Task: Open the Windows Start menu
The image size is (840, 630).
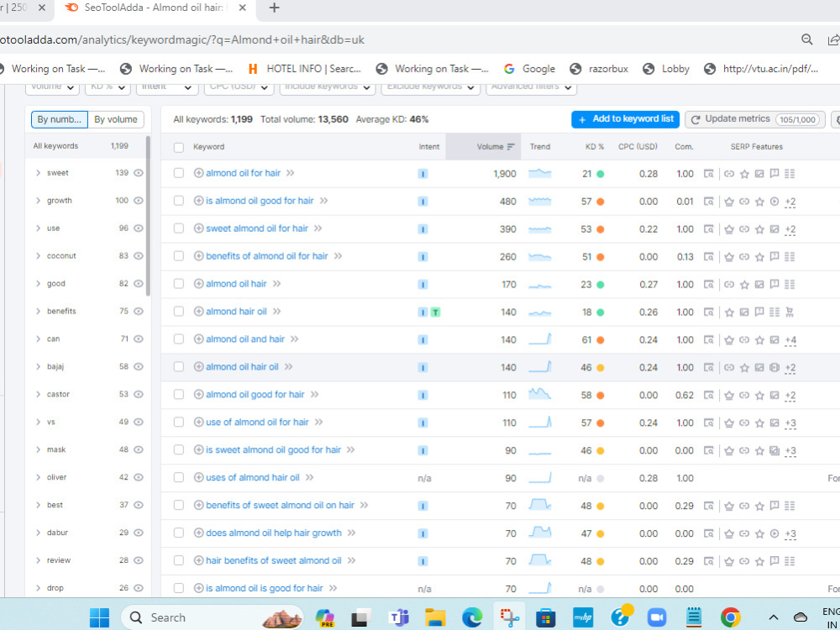Action: pos(100,617)
